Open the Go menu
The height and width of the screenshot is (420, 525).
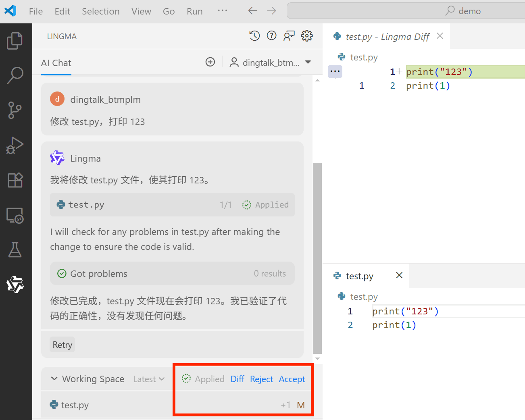(x=169, y=11)
